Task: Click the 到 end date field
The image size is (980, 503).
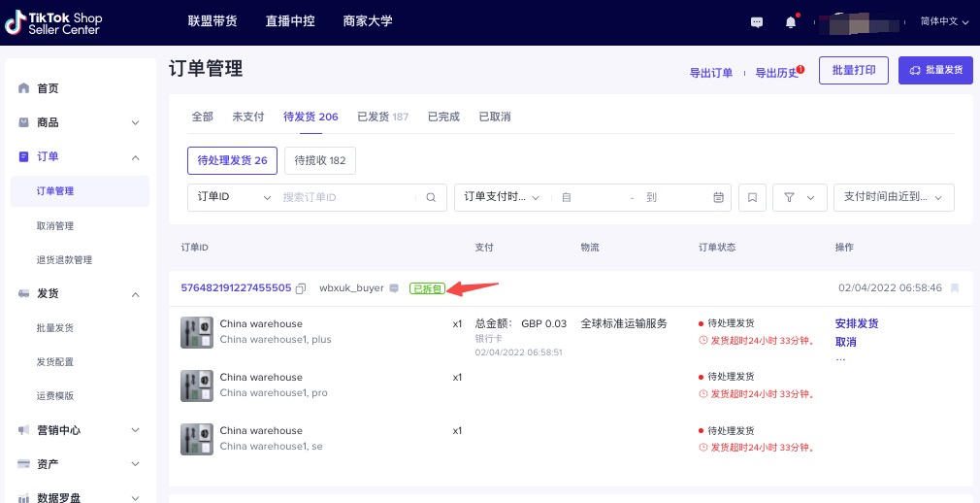Action: 675,197
